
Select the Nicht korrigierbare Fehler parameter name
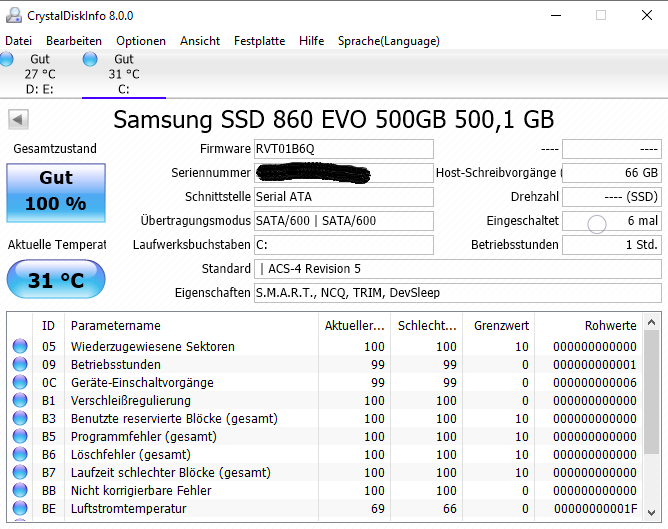[141, 490]
